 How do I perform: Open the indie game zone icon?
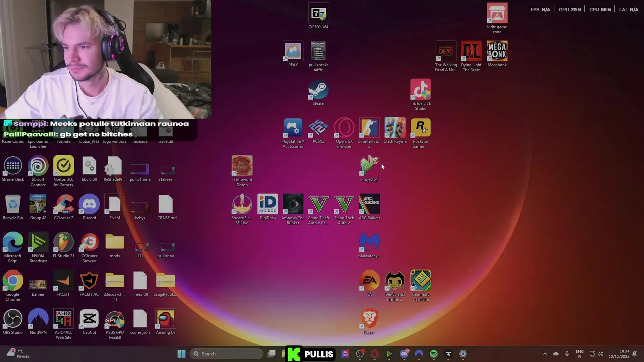tap(497, 19)
